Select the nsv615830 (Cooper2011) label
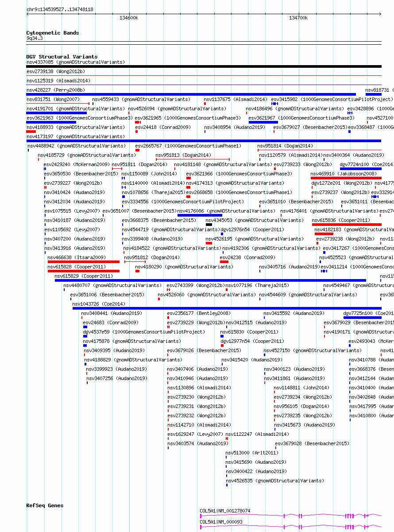The image size is (394, 532). (x=250, y=332)
